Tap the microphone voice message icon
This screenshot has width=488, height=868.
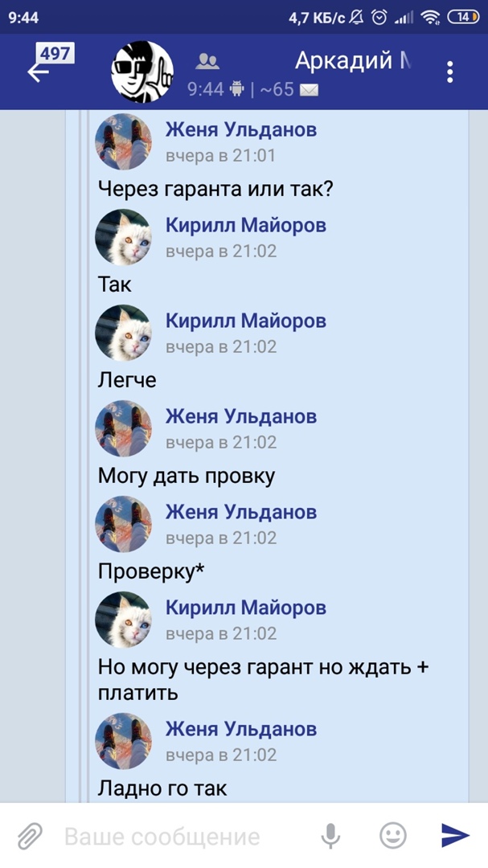pos(330,836)
